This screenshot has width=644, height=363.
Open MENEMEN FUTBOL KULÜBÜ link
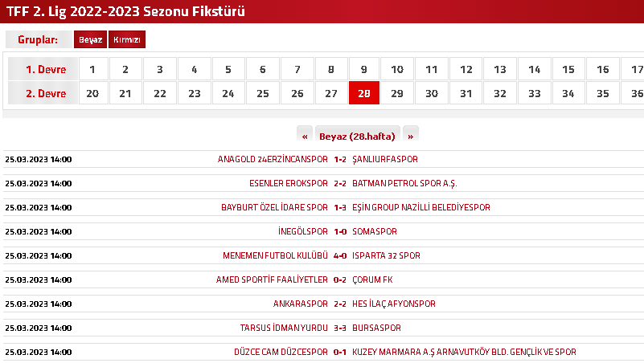275,255
